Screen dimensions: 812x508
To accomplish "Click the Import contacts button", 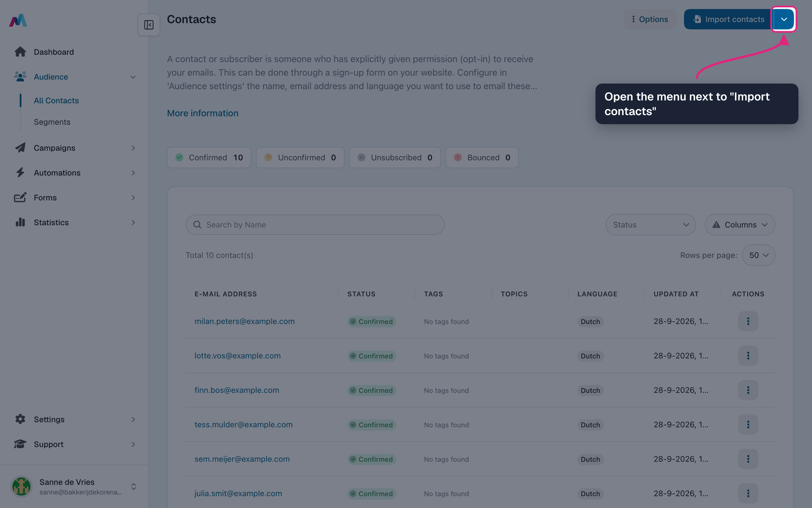I will tap(729, 19).
